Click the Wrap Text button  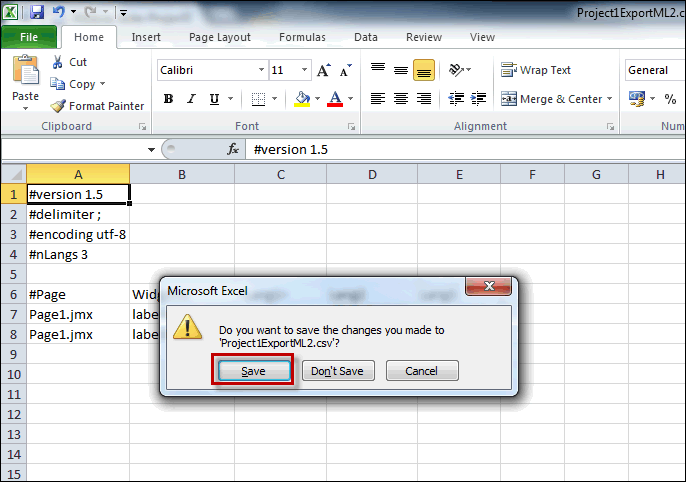(x=536, y=70)
